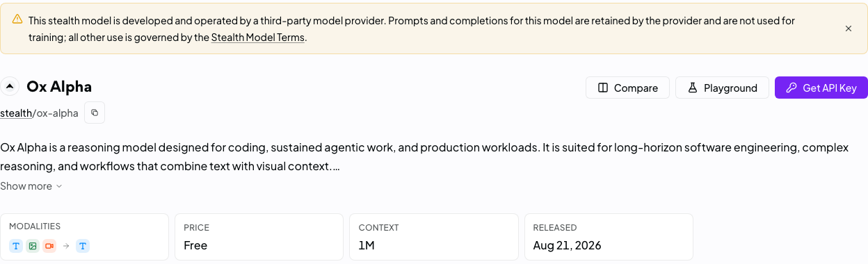Open the Playground
Viewport: 868px width, 264px height.
722,88
